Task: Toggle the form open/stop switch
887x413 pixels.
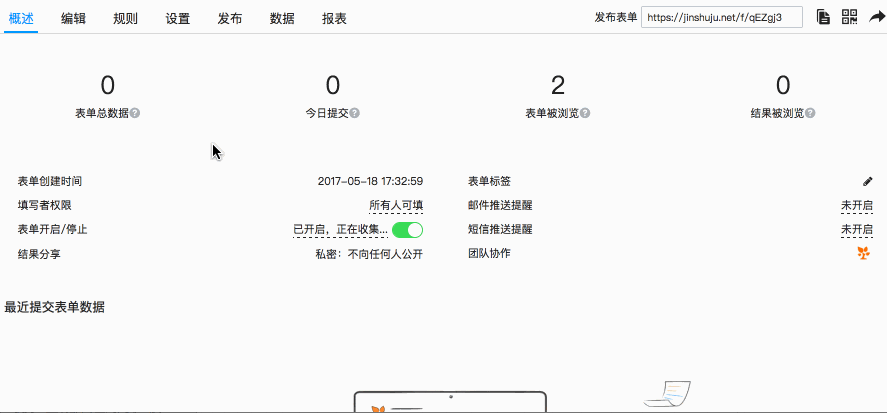Action: (407, 230)
